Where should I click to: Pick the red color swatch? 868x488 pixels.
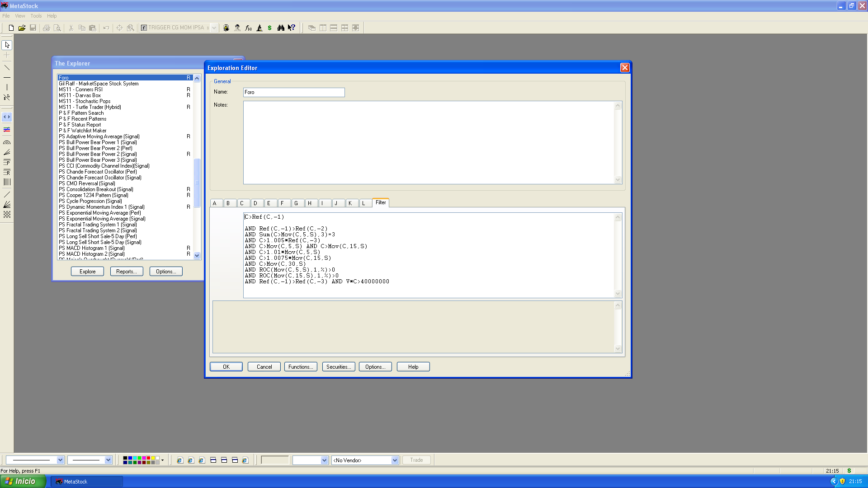pos(148,458)
